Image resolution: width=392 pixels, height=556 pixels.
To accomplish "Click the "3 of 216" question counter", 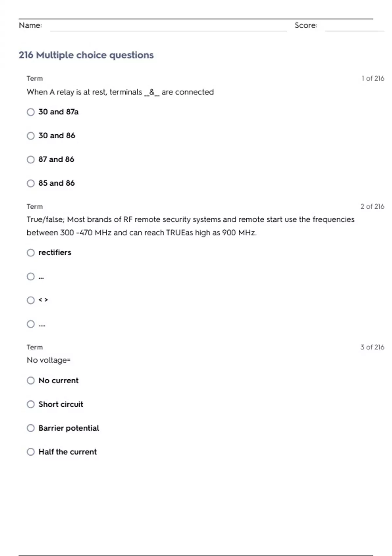I will [x=372, y=347].
